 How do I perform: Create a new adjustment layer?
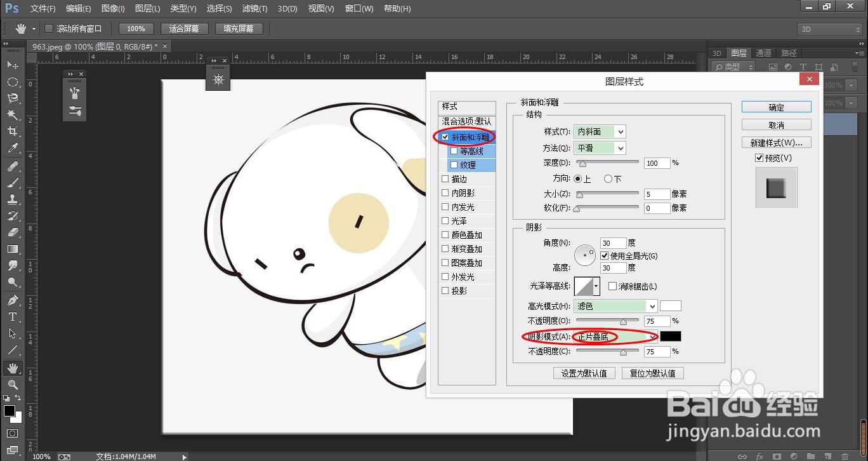click(x=794, y=456)
